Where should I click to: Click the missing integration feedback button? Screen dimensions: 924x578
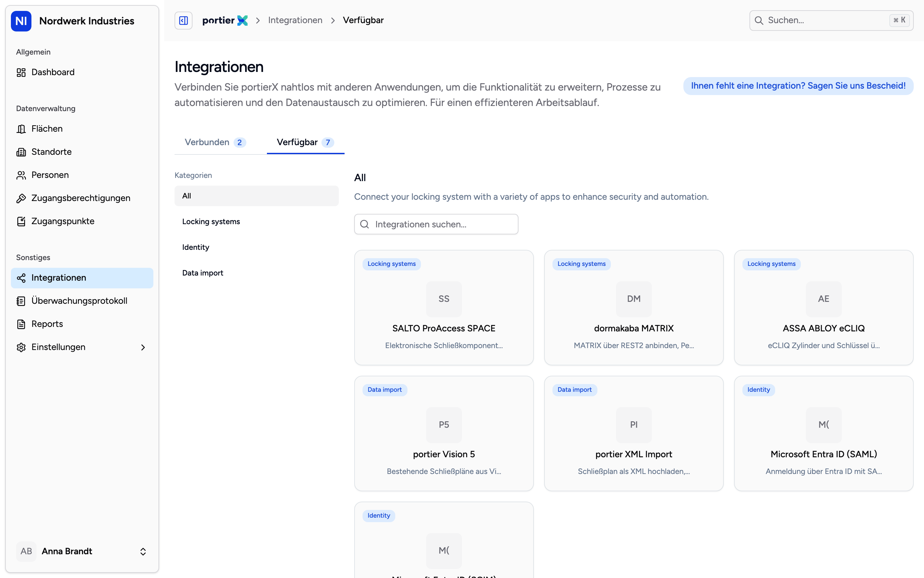point(798,86)
